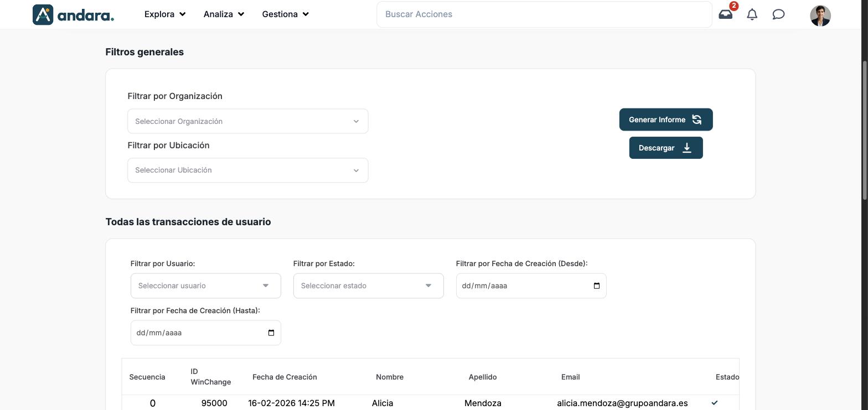Viewport: 868px width, 410px height.
Task: Open the chat bubble icon
Action: pos(778,14)
